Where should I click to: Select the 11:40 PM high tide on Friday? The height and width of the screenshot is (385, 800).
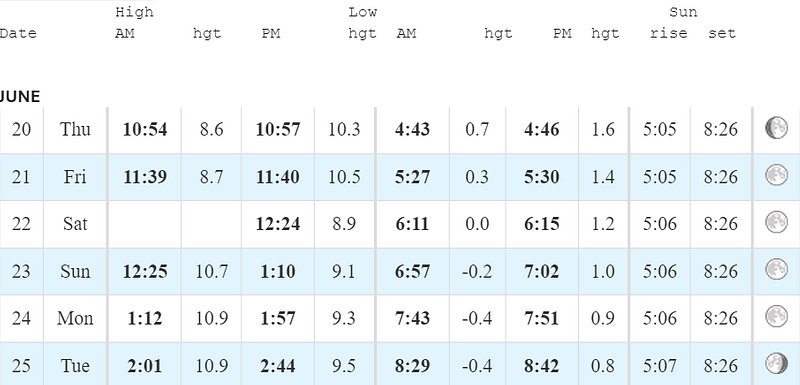coord(278,177)
